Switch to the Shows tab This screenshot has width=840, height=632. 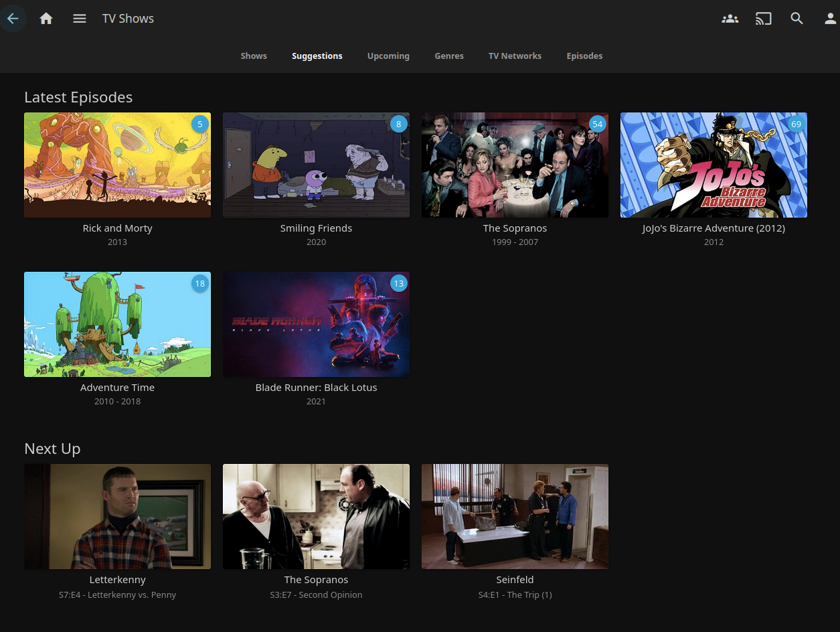click(254, 56)
